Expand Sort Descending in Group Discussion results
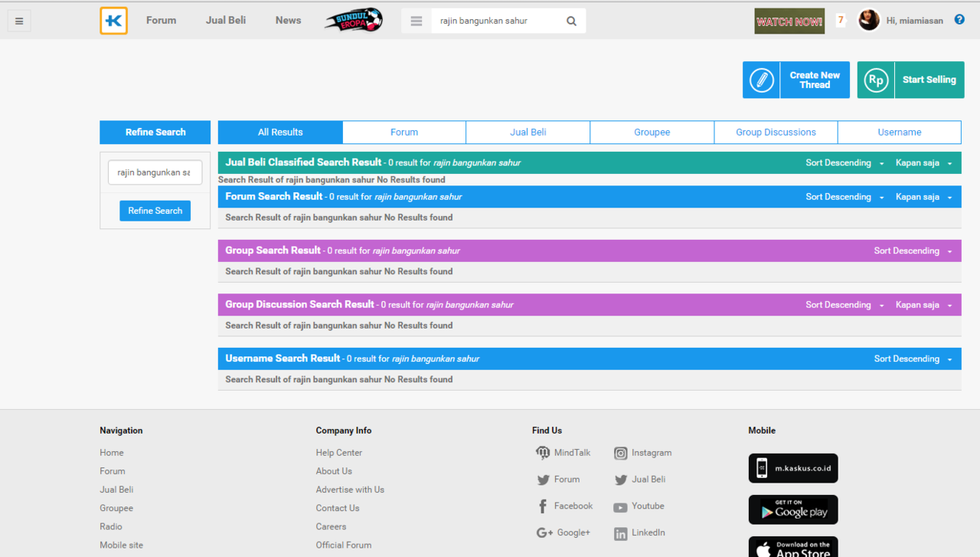980x557 pixels. [845, 305]
